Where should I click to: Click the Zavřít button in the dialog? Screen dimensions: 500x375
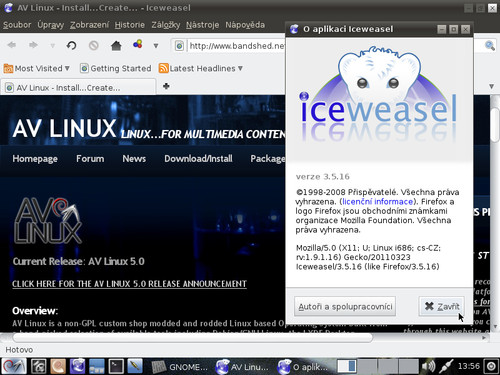(x=441, y=306)
